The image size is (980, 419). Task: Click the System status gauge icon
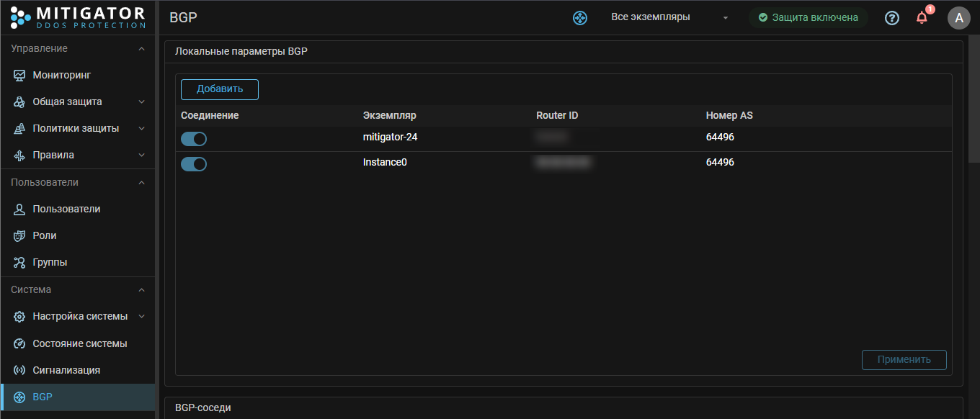pos(19,343)
